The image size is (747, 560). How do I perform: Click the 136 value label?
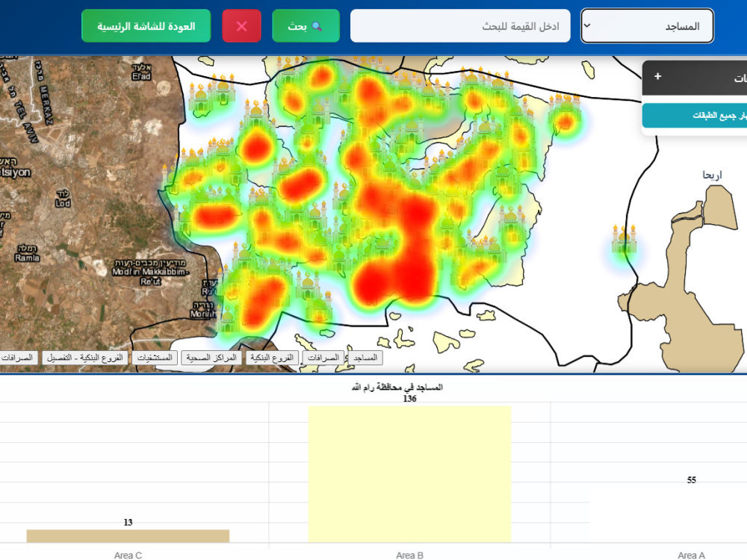[x=409, y=399]
